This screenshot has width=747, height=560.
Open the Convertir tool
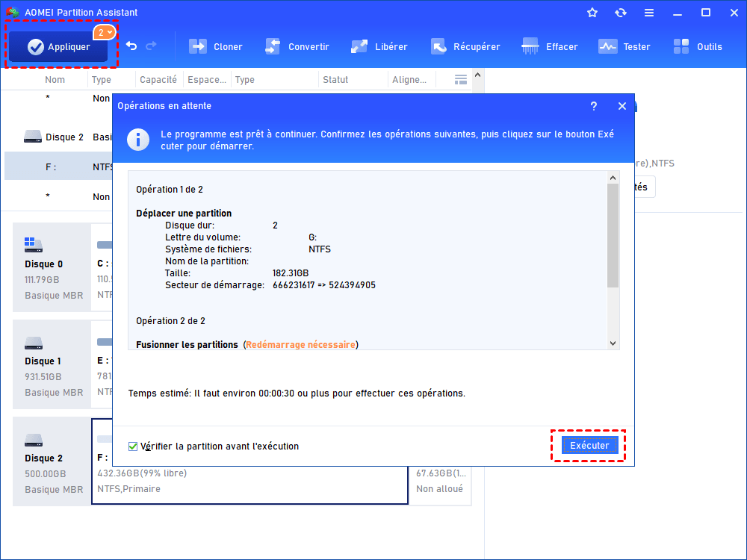click(x=297, y=46)
